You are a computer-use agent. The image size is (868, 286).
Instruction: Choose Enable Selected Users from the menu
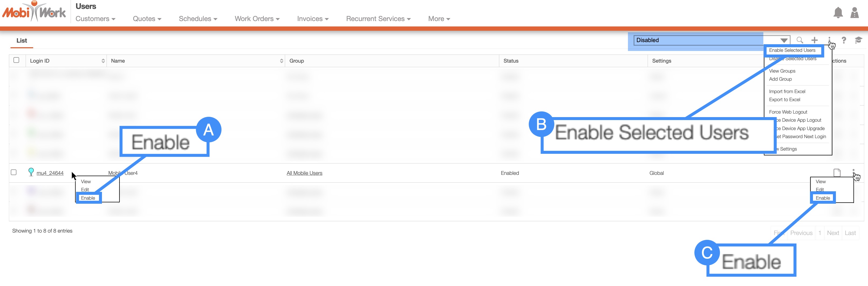[x=792, y=50]
